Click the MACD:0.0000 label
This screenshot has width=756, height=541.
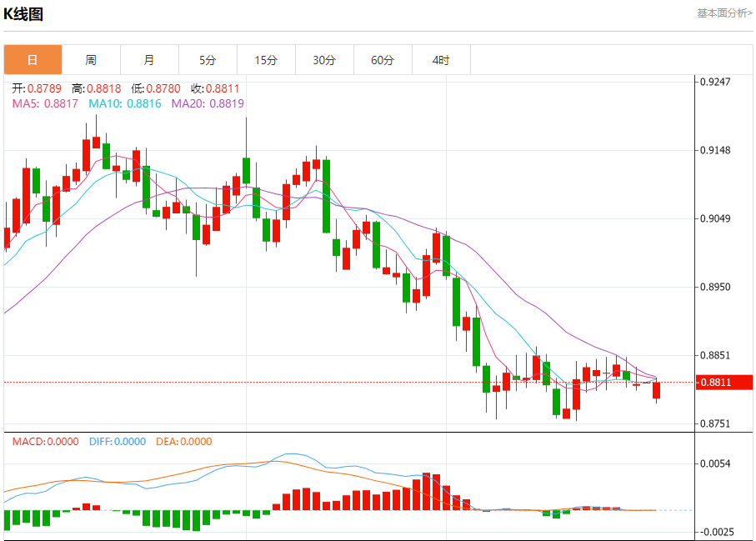pos(45,442)
